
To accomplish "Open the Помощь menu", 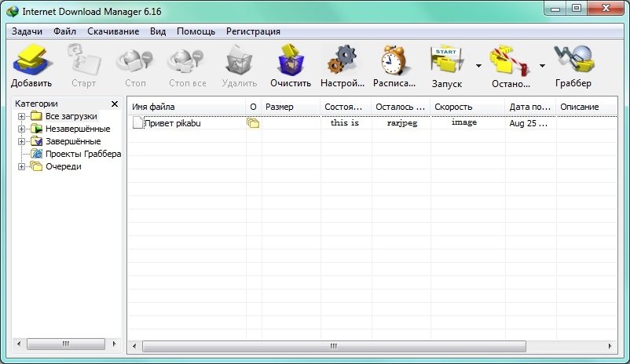I will coord(196,31).
